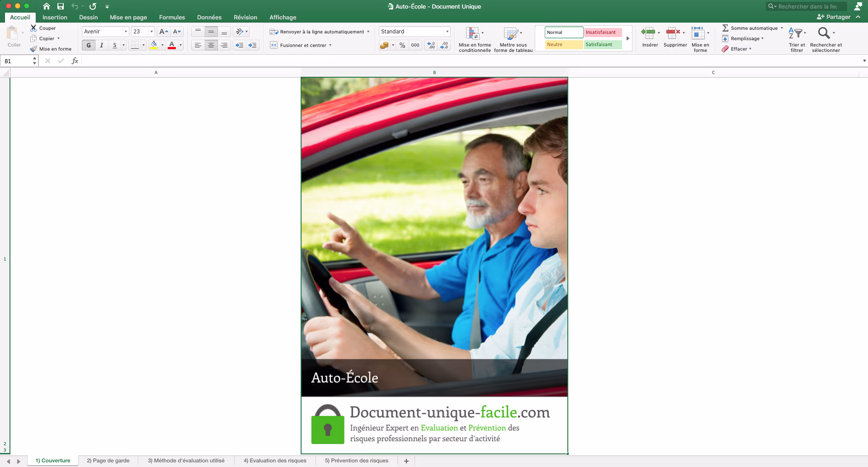Click the thousands separator 000 icon

click(x=415, y=45)
